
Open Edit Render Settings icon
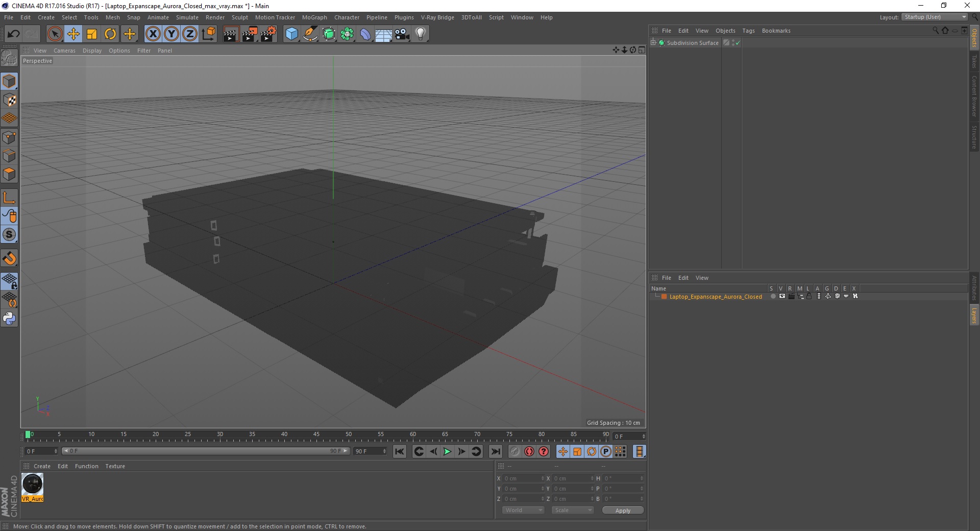click(268, 34)
